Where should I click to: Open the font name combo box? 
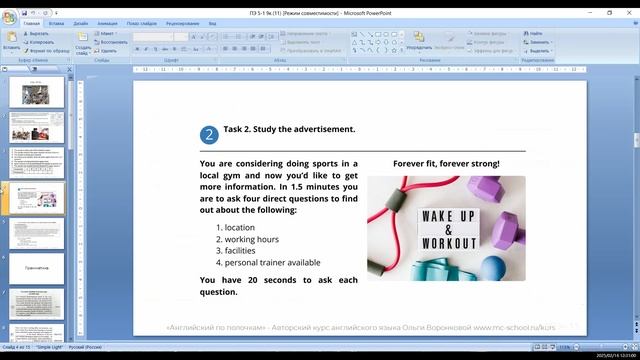point(153,37)
